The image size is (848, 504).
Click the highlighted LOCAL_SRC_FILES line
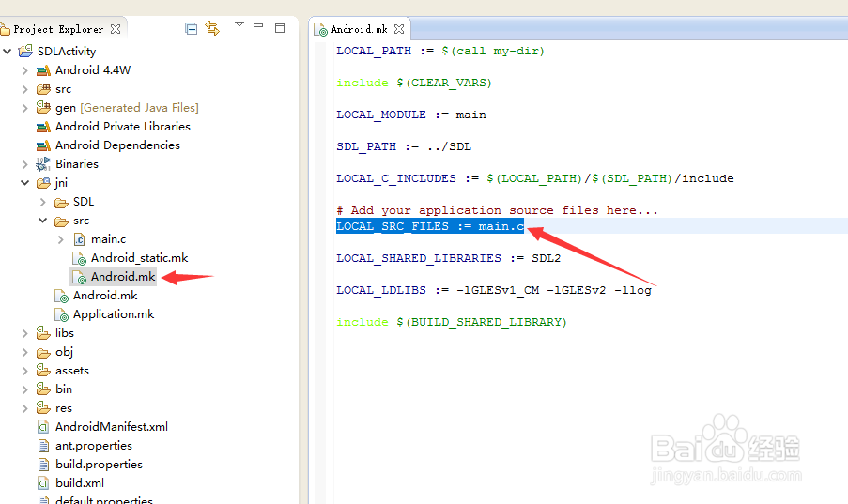[x=430, y=226]
